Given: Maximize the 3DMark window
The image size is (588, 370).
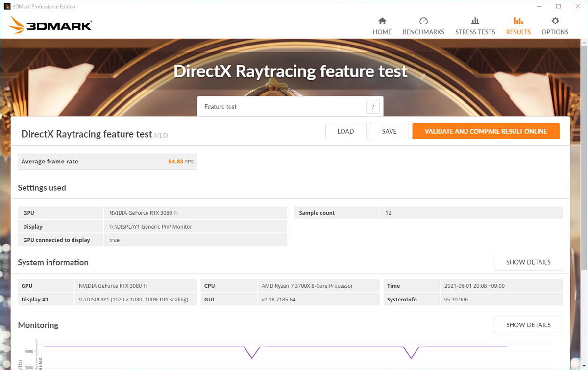Looking at the screenshot, I should tap(558, 7).
